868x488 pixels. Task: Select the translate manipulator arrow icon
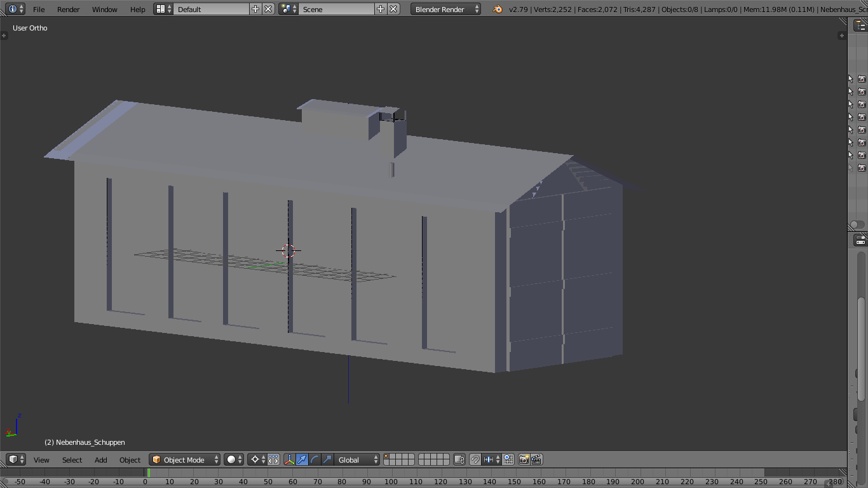click(x=302, y=459)
